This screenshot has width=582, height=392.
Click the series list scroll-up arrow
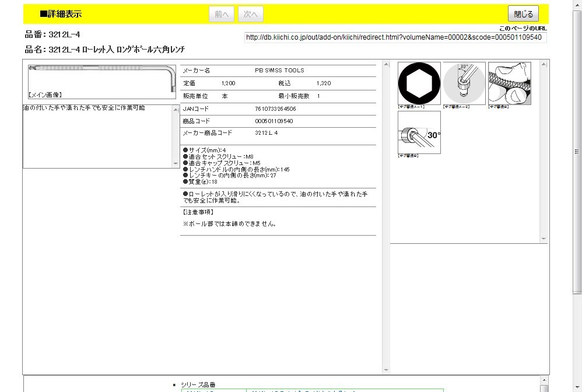click(544, 380)
